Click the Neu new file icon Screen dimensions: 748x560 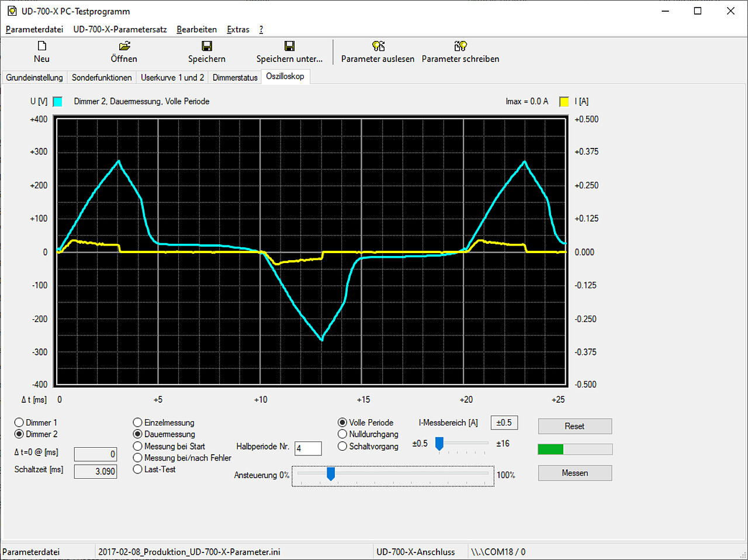tap(41, 46)
